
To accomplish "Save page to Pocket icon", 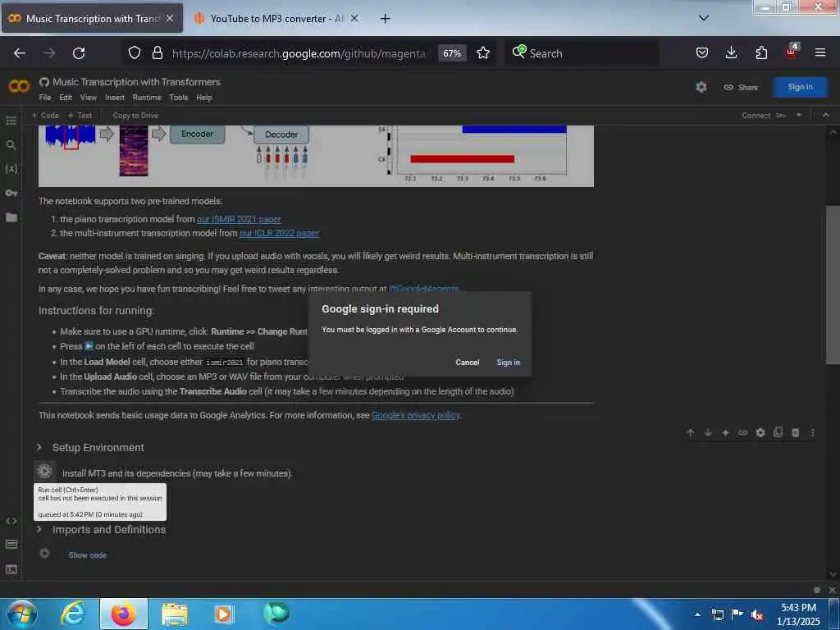I will pos(702,52).
